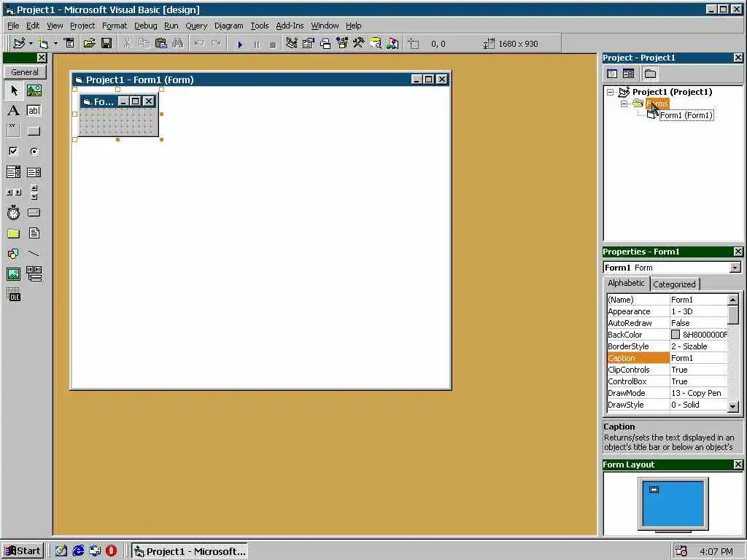This screenshot has height=560, width=747.
Task: Show the Project Explorer via toolbar icon
Action: [292, 43]
